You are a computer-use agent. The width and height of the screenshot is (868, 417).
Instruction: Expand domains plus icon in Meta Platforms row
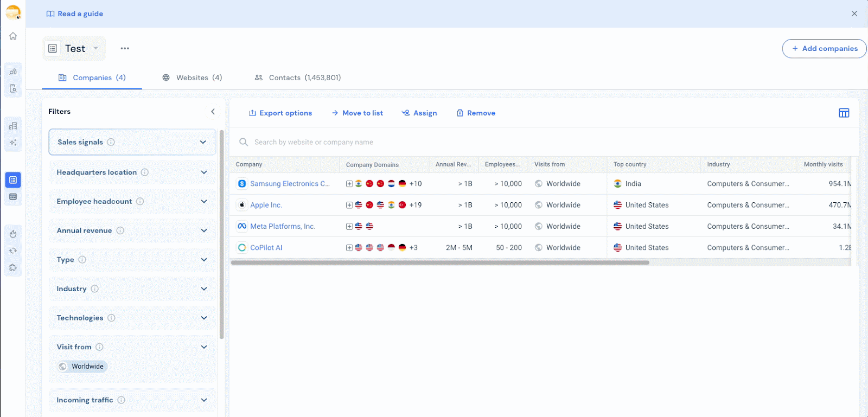tap(349, 227)
